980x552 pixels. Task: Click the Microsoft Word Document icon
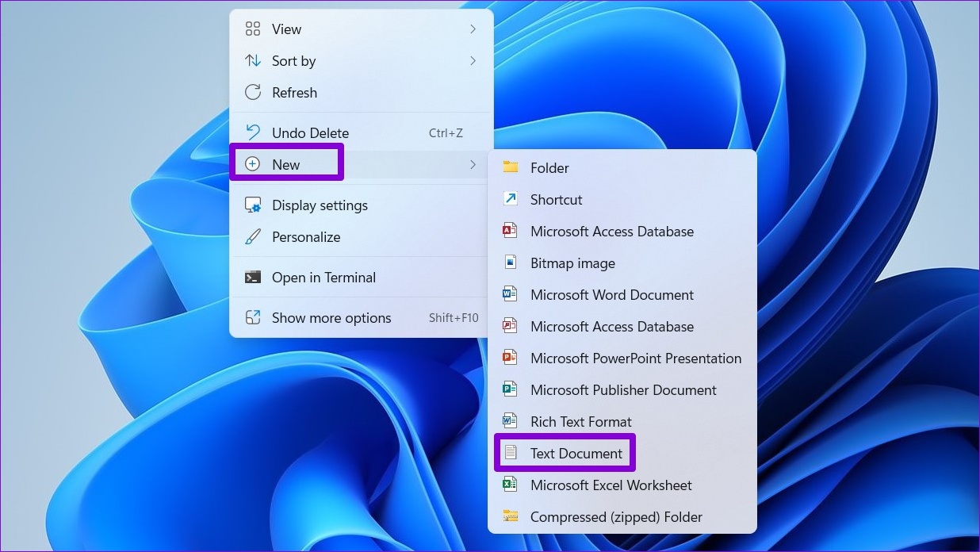[511, 294]
